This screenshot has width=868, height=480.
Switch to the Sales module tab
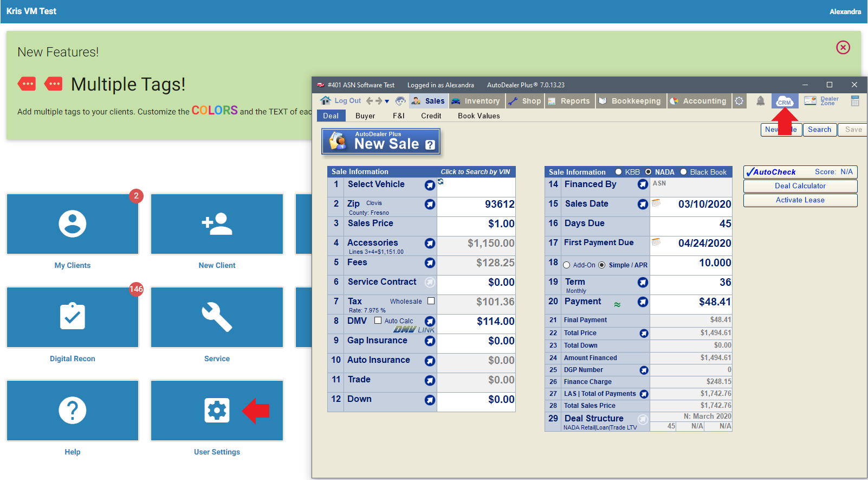click(x=428, y=101)
